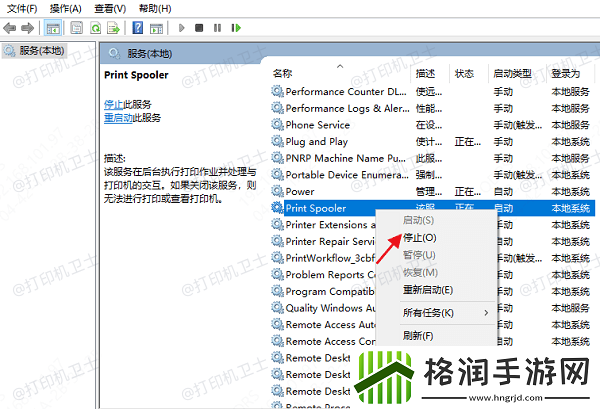Click gear icon beside Quality Windows Audio
This screenshot has width=600, height=409.
(x=277, y=308)
